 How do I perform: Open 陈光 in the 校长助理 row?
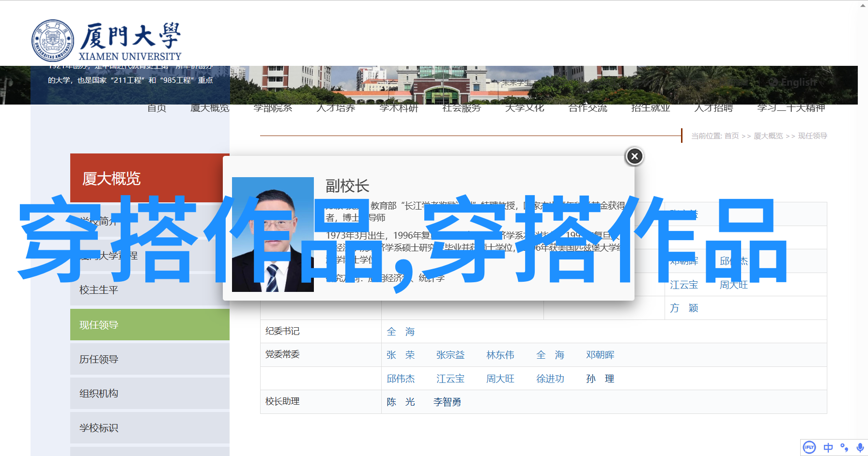[x=401, y=402]
